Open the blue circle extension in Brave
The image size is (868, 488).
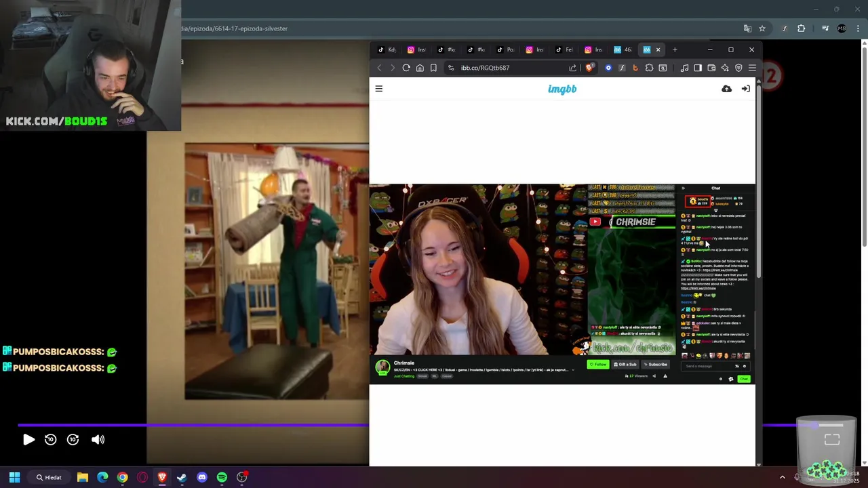click(x=608, y=68)
